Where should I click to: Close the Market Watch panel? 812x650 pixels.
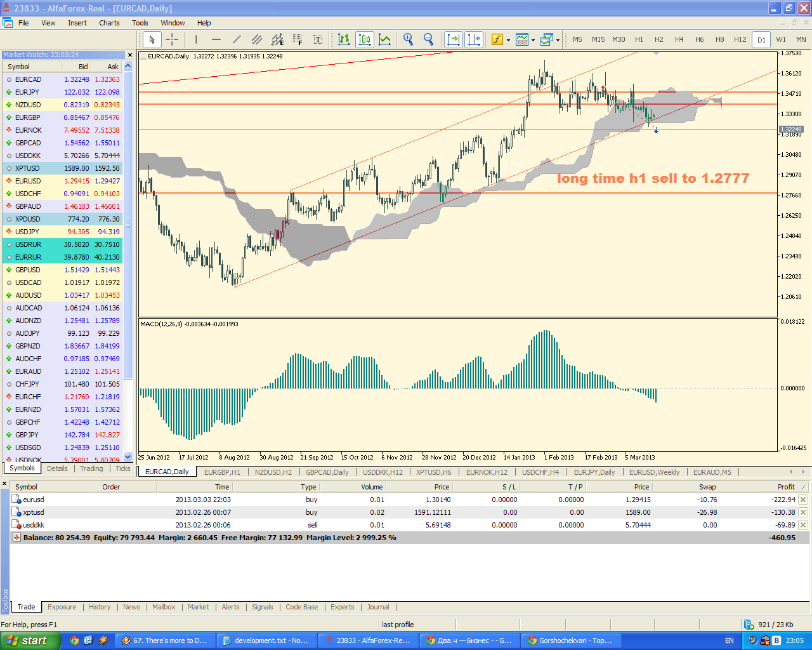130,55
